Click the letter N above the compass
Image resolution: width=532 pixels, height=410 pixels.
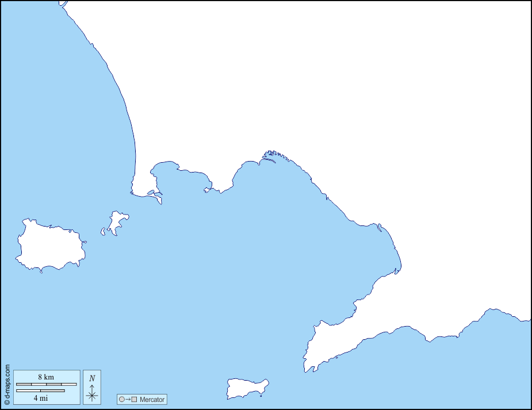pyautogui.click(x=92, y=378)
